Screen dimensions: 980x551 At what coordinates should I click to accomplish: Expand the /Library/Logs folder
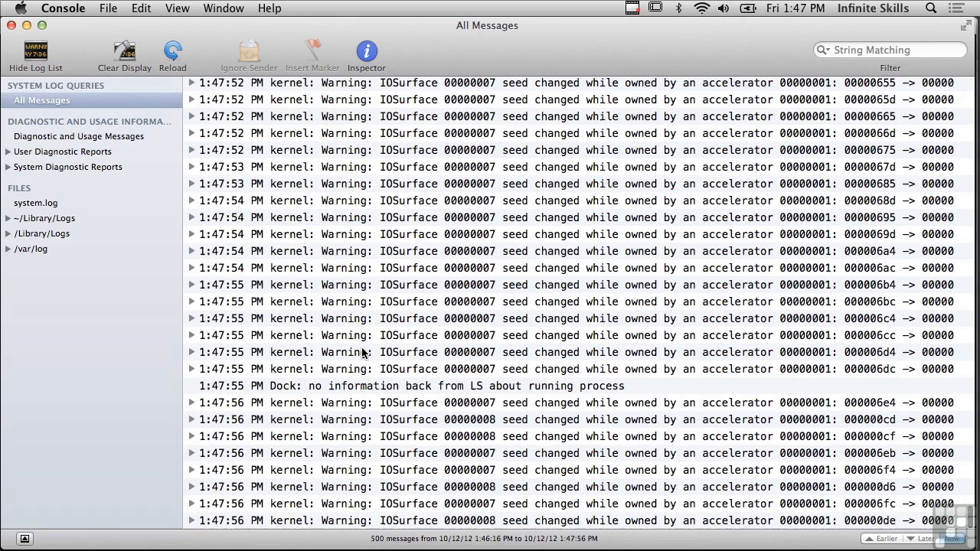click(8, 233)
